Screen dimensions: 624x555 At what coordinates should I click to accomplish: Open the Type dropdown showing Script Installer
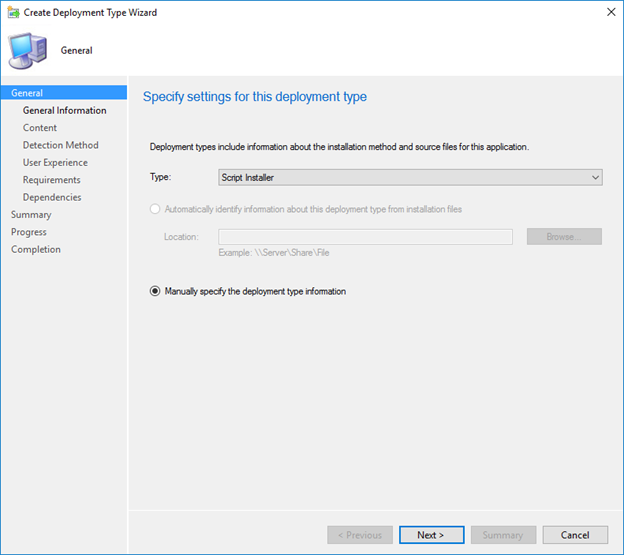click(410, 177)
